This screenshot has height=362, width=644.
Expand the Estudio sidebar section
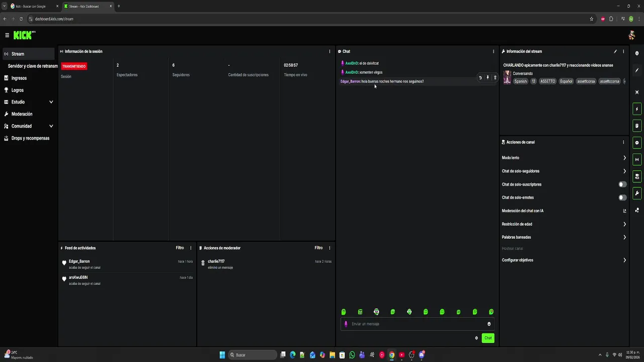tap(51, 102)
